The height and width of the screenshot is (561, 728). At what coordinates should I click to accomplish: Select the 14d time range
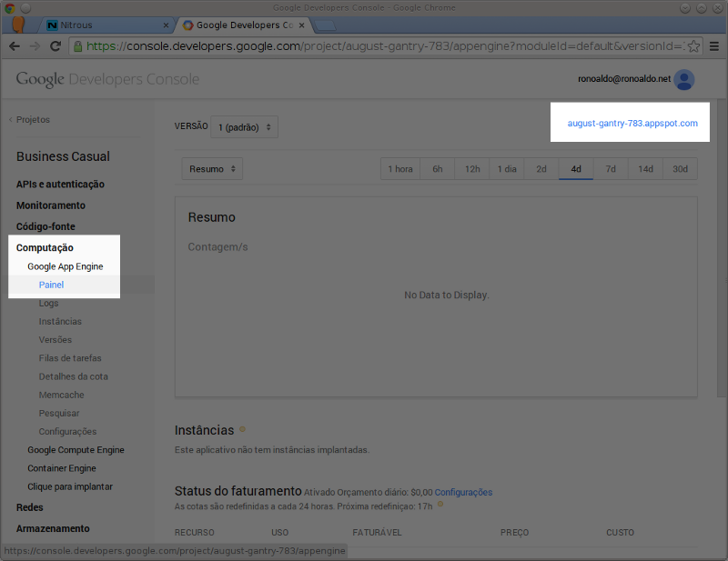(645, 169)
